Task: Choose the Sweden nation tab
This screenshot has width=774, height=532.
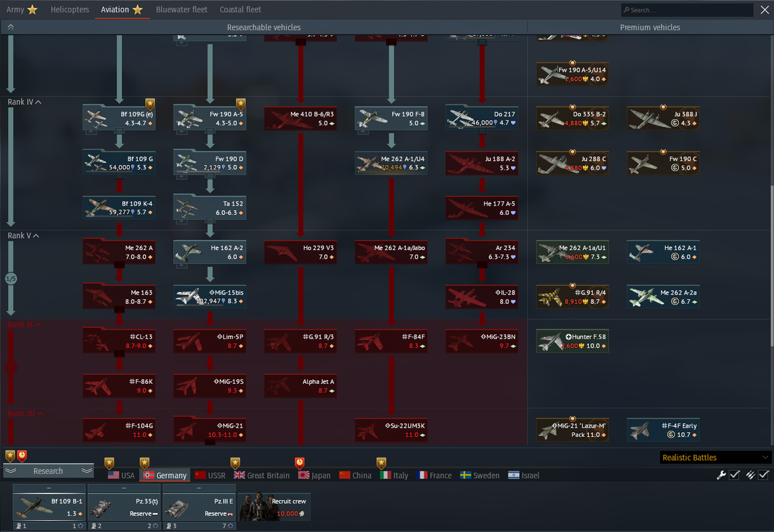Action: [480, 475]
